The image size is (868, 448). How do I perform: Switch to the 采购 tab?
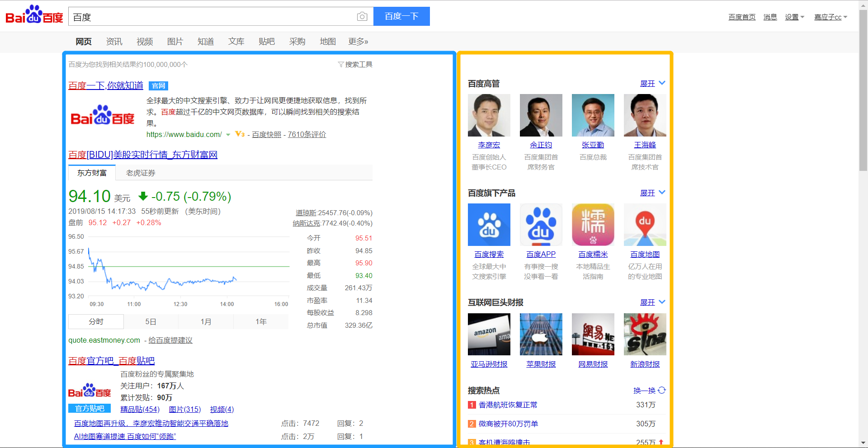[297, 42]
